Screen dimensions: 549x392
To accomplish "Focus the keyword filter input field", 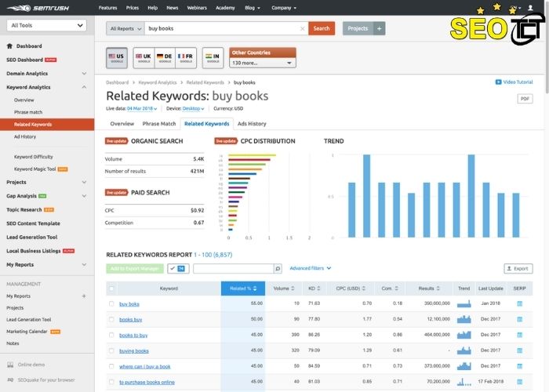I will pyautogui.click(x=233, y=268).
